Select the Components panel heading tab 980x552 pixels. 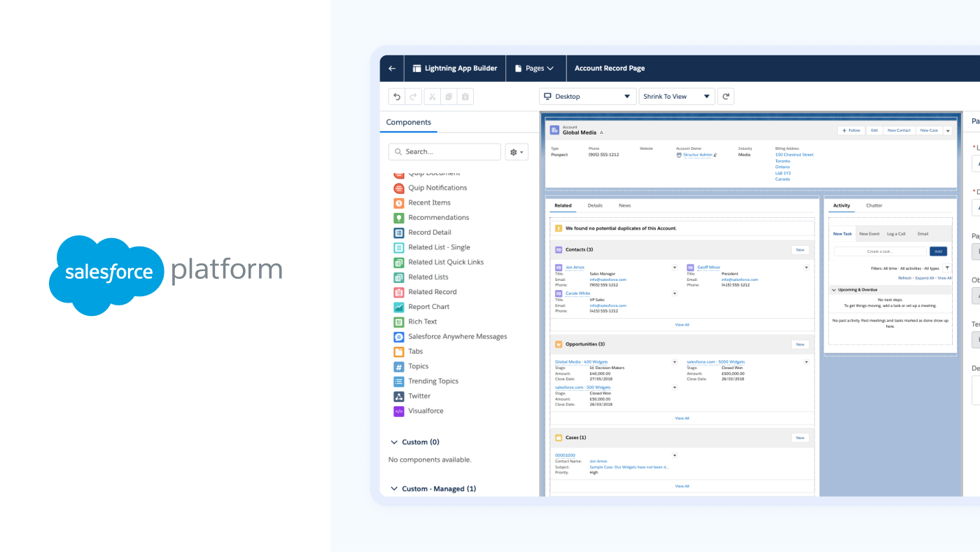point(409,122)
